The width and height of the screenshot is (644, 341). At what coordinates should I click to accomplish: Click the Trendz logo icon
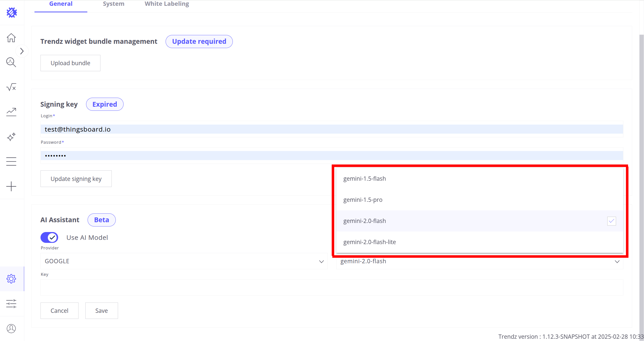pos(12,13)
